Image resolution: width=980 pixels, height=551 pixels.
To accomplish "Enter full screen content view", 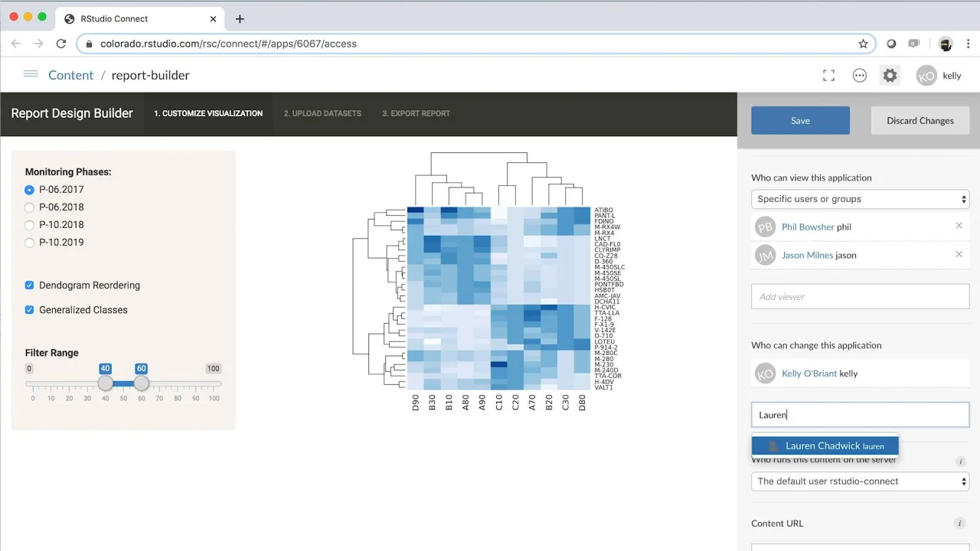I will [x=828, y=75].
